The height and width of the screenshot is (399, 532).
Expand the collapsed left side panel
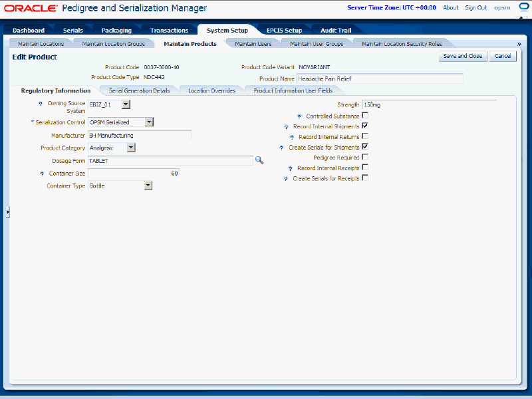[7, 212]
